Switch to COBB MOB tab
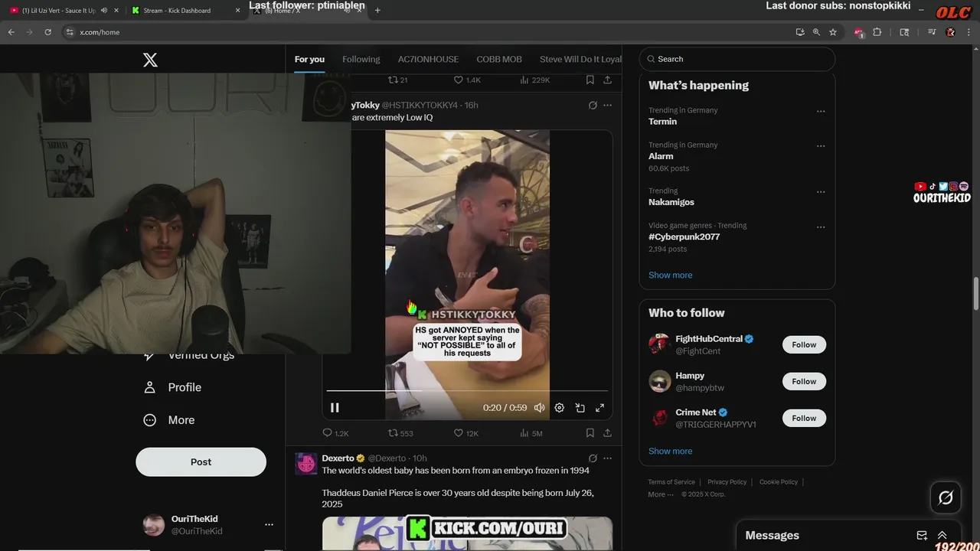Screen dimensions: 980x551 coord(499,59)
